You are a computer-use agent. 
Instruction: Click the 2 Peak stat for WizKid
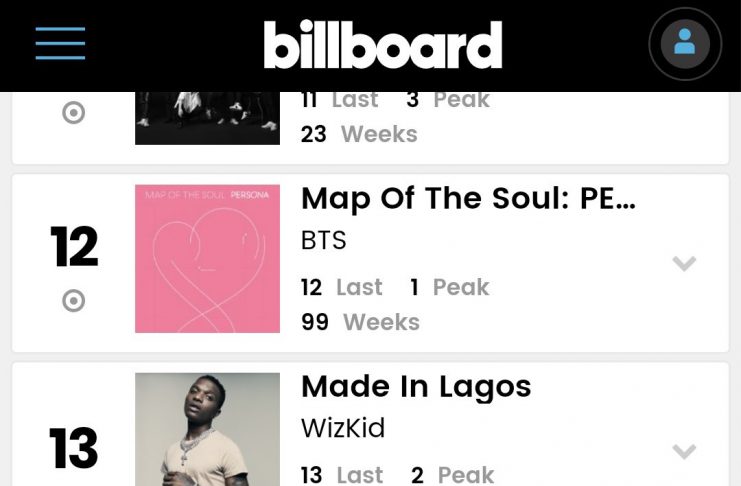[x=452, y=474]
